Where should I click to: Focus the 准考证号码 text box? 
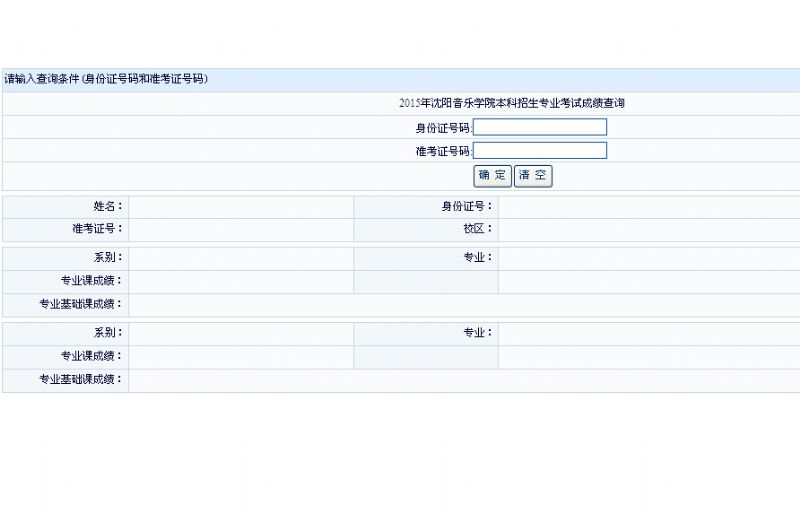click(540, 151)
